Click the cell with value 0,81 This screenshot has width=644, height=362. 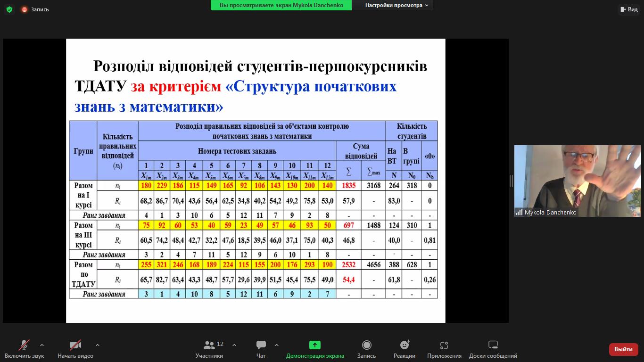point(429,240)
